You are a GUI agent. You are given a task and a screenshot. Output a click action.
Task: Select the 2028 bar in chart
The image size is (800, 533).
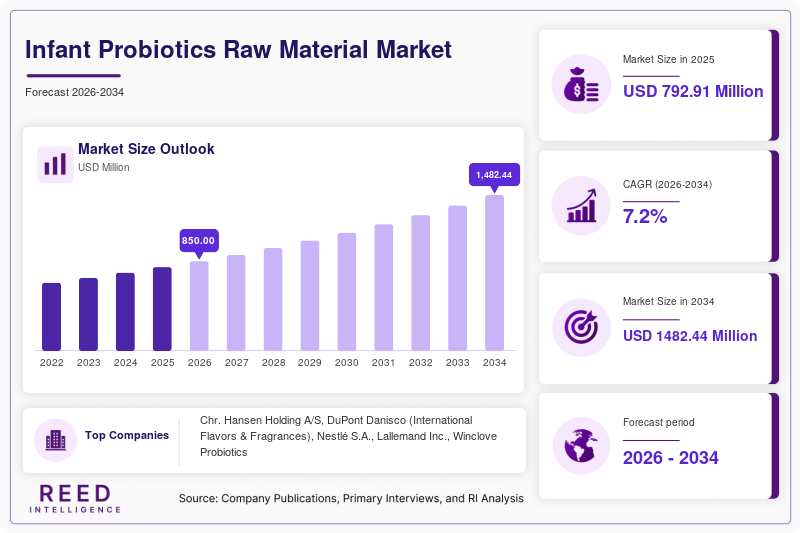tap(273, 299)
